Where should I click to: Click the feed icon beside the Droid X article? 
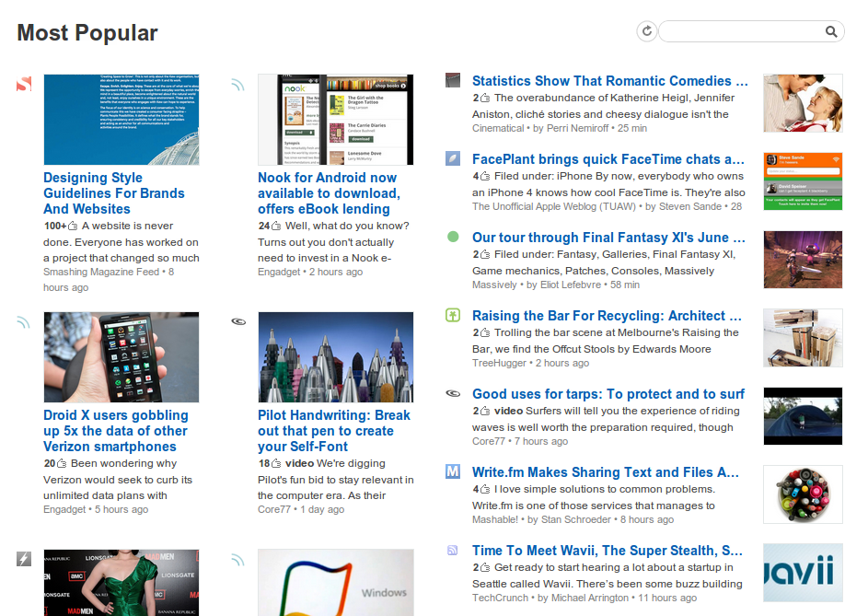point(23,322)
